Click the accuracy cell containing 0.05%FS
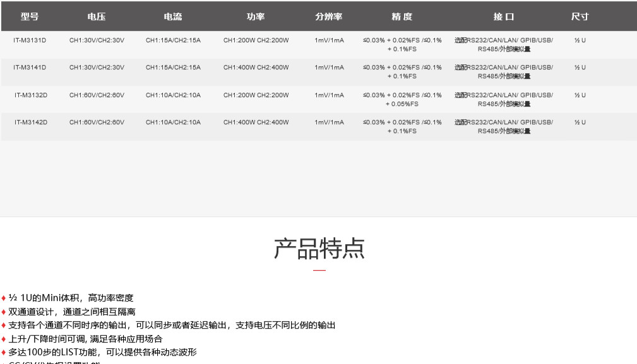 coord(402,100)
